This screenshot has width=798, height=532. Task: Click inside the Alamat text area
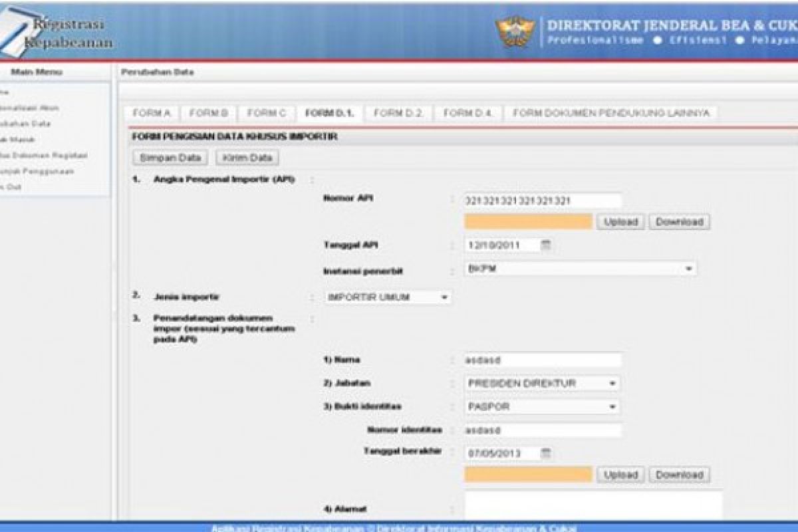click(592, 507)
